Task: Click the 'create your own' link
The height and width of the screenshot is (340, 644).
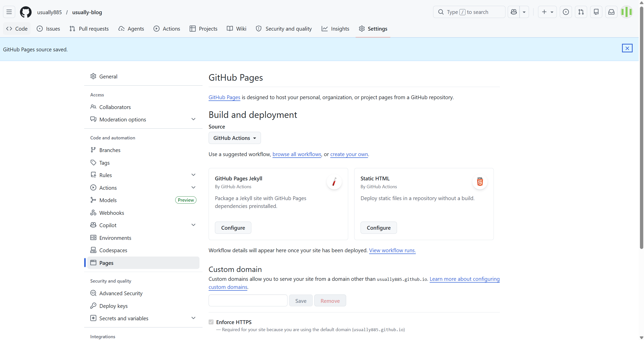Action: pos(349,154)
